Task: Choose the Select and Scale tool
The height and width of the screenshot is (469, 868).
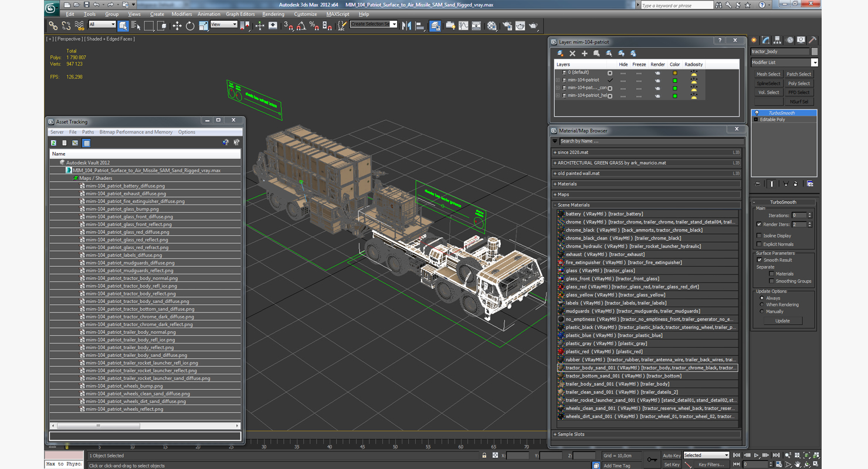Action: tap(203, 26)
